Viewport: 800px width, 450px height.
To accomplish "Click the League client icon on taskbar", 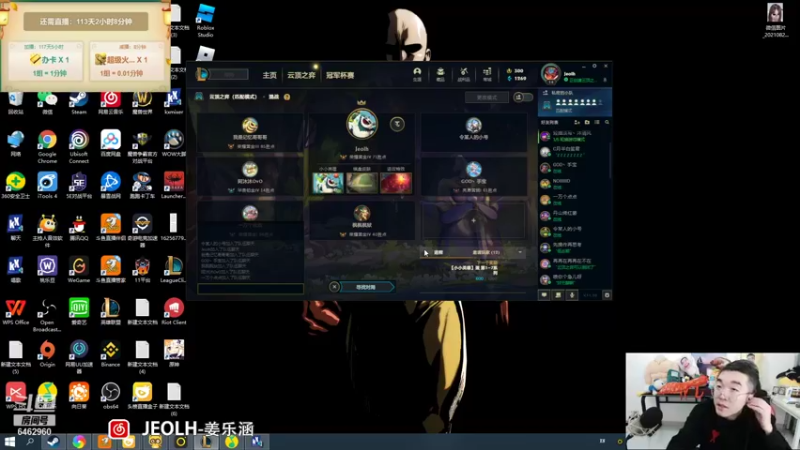I will pyautogui.click(x=206, y=442).
